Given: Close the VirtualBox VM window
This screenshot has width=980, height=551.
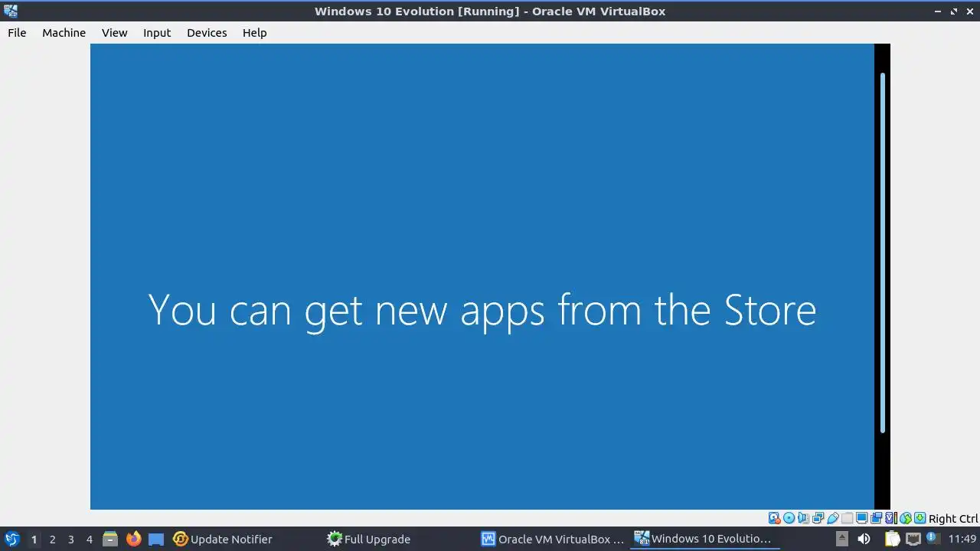Looking at the screenshot, I should [969, 11].
